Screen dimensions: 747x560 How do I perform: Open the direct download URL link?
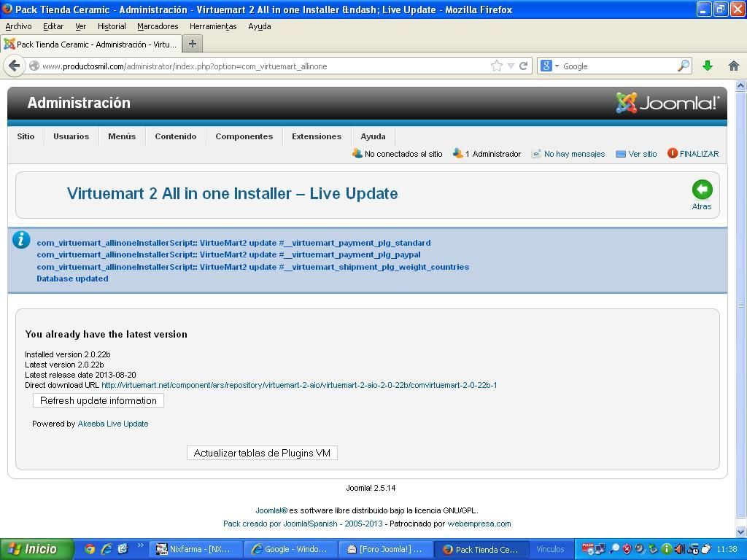pyautogui.click(x=299, y=385)
